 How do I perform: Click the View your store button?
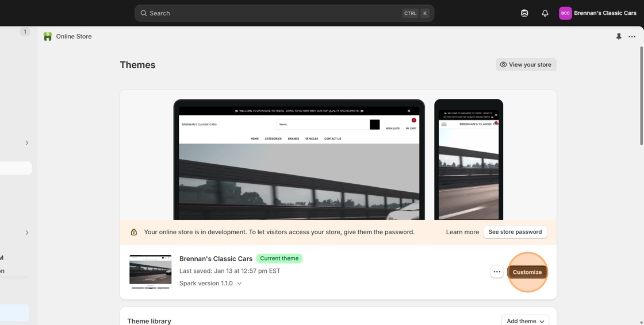tap(526, 64)
